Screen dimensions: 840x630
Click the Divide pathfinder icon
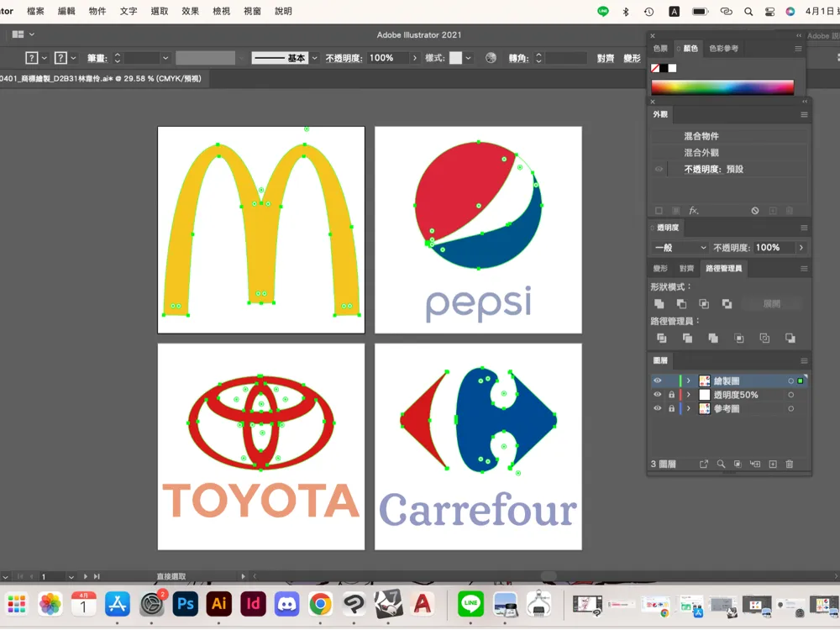click(x=662, y=338)
